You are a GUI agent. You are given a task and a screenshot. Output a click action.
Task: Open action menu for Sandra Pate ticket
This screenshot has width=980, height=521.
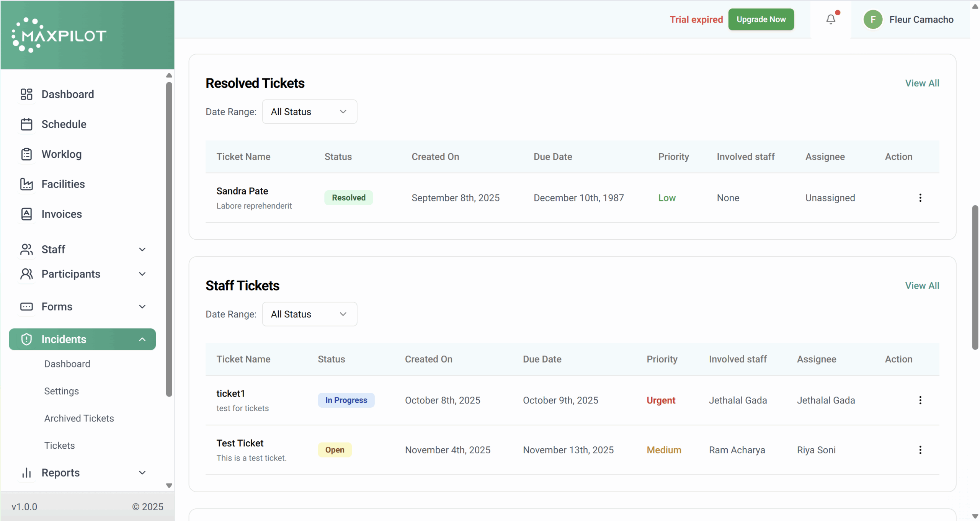point(920,198)
